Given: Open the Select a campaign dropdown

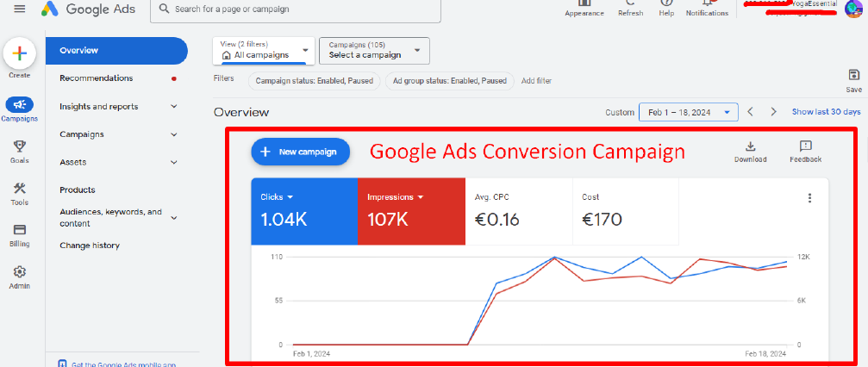Looking at the screenshot, I should pyautogui.click(x=374, y=50).
